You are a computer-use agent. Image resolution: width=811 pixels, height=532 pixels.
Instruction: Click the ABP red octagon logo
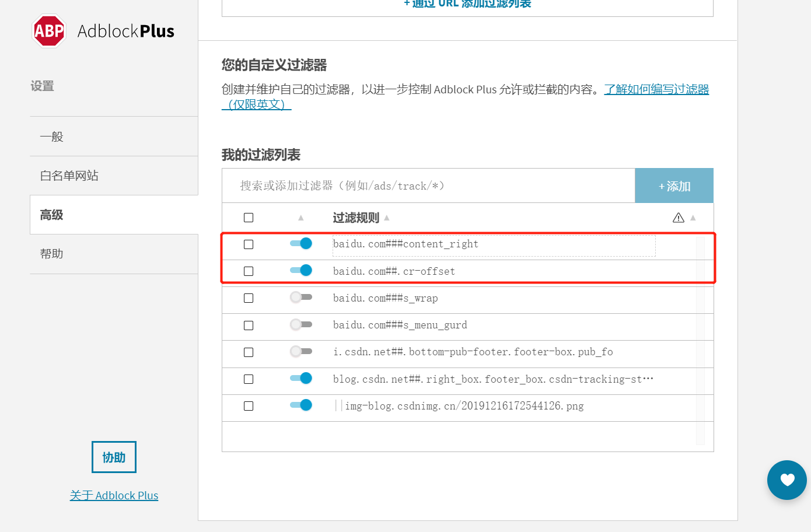[49, 31]
